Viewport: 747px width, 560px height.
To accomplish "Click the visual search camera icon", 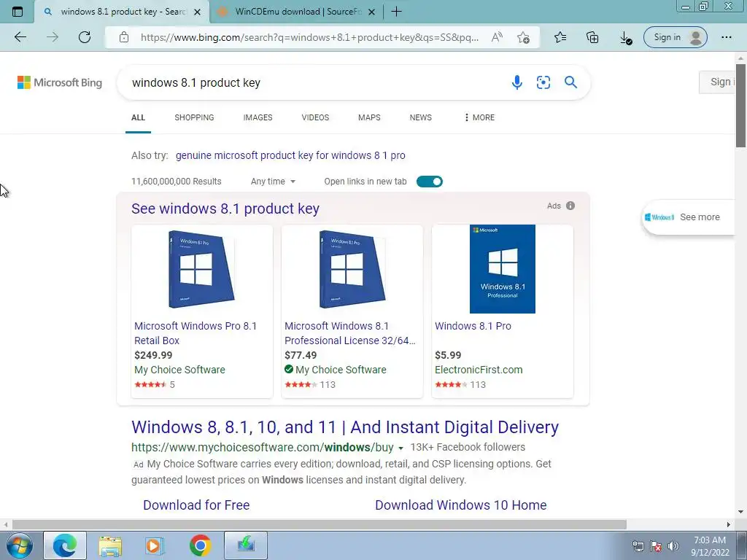I will [x=543, y=82].
